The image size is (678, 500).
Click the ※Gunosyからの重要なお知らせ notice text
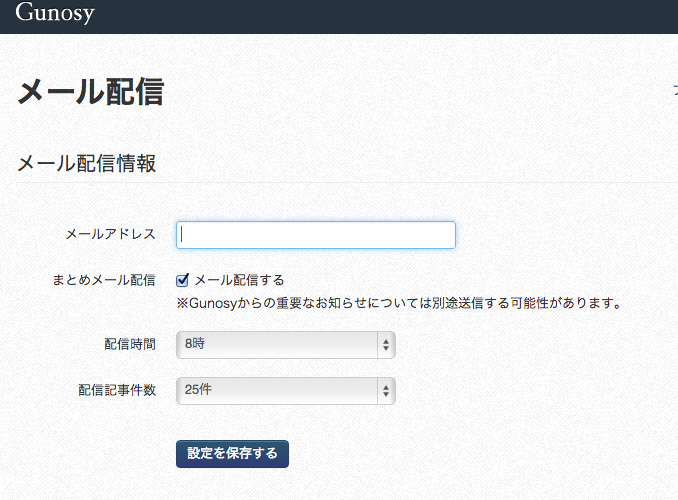[399, 303]
